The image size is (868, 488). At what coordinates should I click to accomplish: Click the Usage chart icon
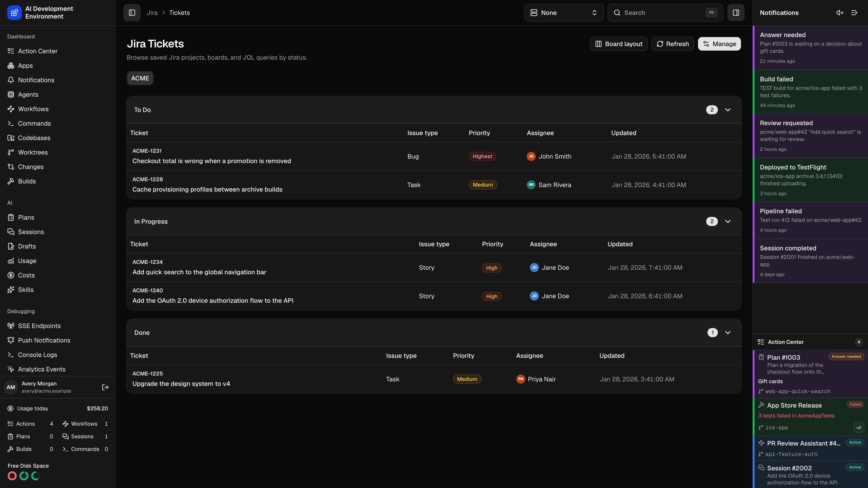11,261
